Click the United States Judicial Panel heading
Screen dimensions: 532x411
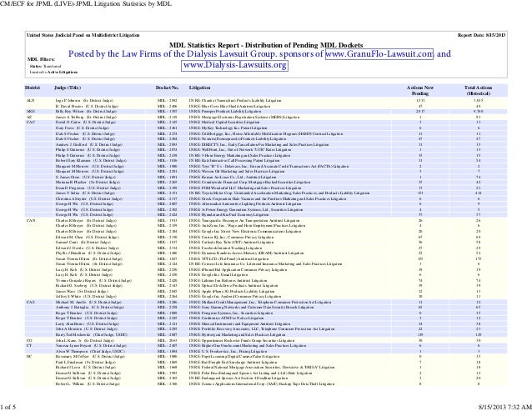click(x=83, y=35)
